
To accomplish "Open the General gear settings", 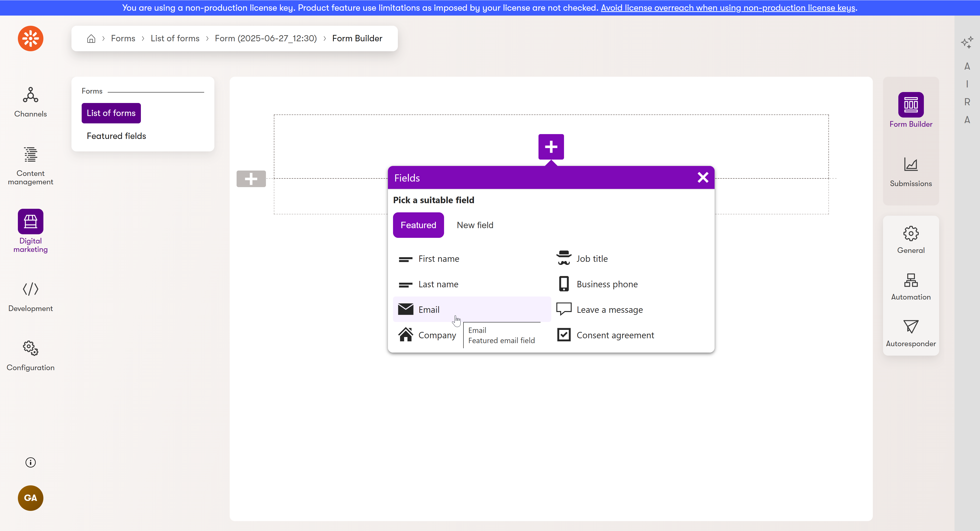I will point(910,234).
